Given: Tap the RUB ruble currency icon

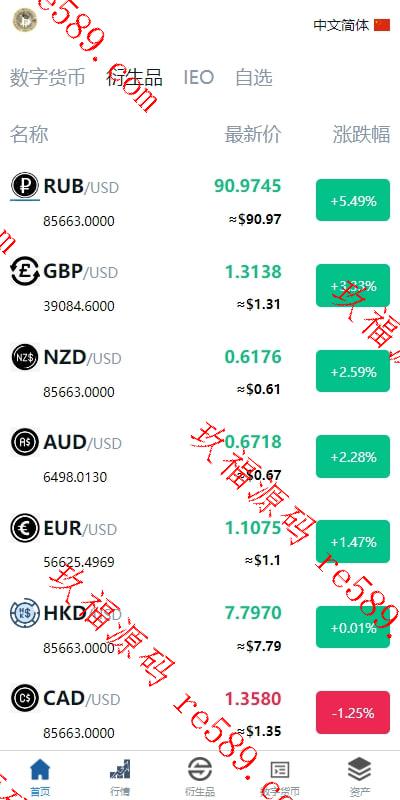Looking at the screenshot, I should click(24, 186).
